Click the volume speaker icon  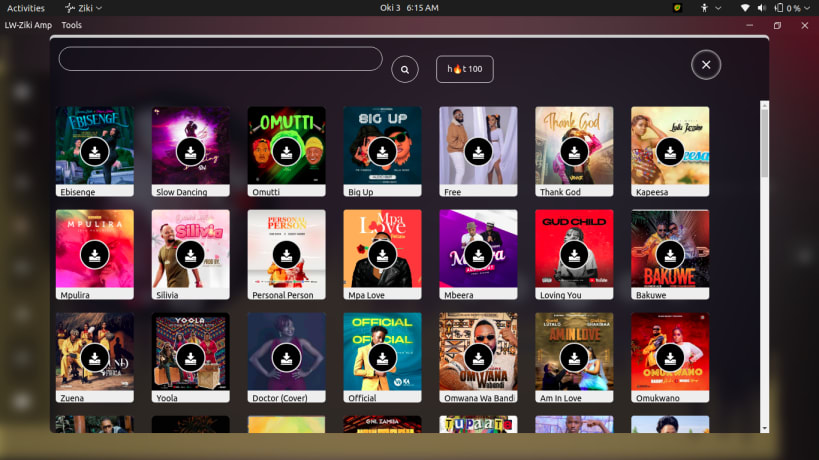point(762,8)
